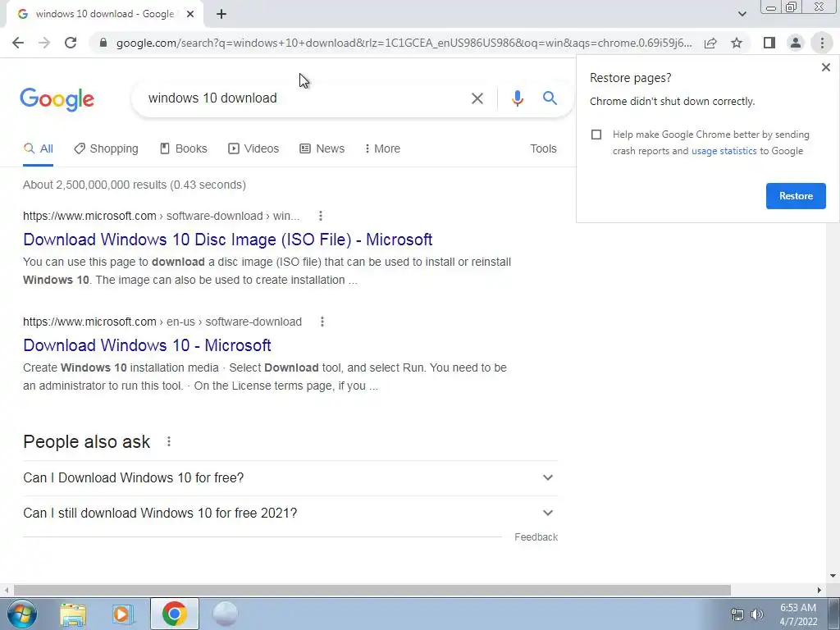The width and height of the screenshot is (840, 630).
Task: Click the forward navigation arrow
Action: click(x=44, y=43)
